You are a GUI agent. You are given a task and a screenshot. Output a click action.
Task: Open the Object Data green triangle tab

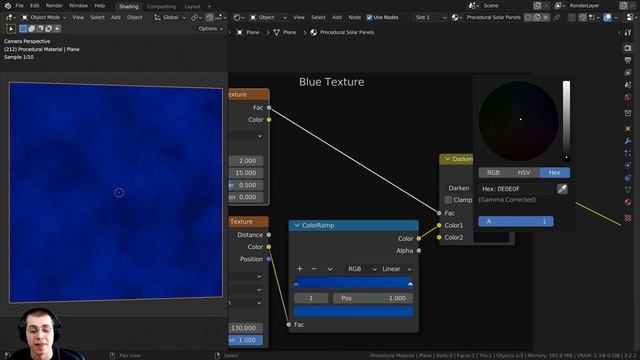coord(628,190)
